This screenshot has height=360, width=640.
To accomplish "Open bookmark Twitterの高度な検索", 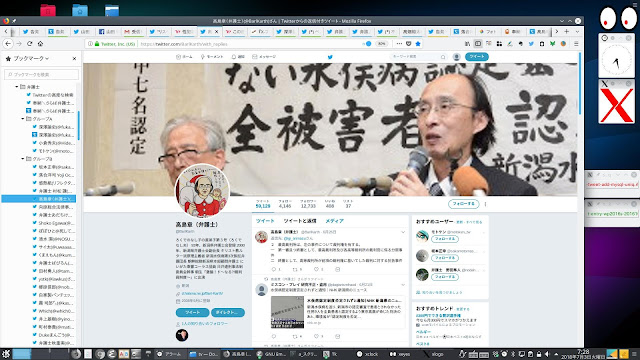I will pyautogui.click(x=50, y=95).
